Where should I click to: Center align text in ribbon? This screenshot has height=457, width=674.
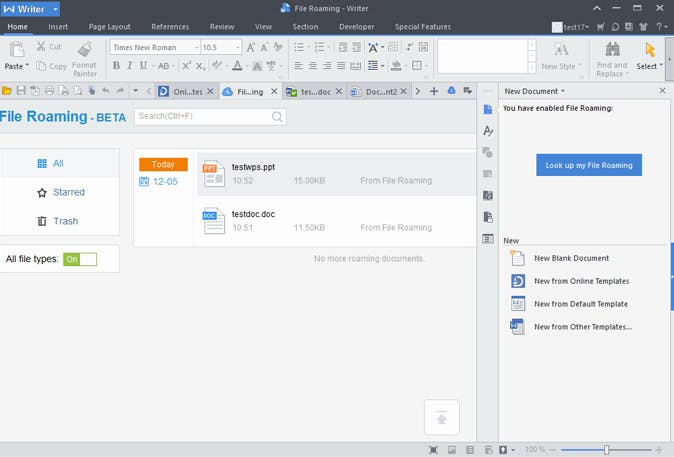tap(313, 66)
